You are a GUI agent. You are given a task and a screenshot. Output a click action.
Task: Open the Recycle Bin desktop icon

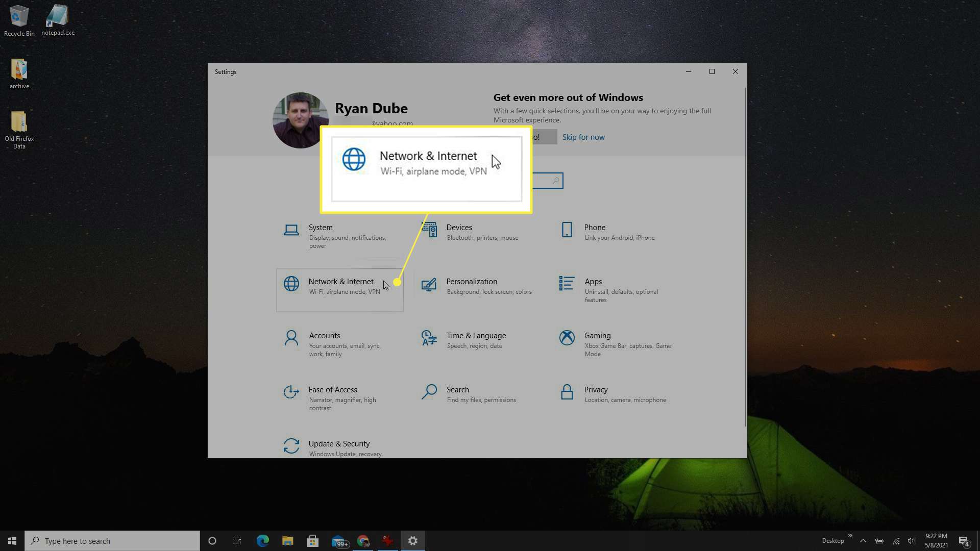(x=19, y=21)
